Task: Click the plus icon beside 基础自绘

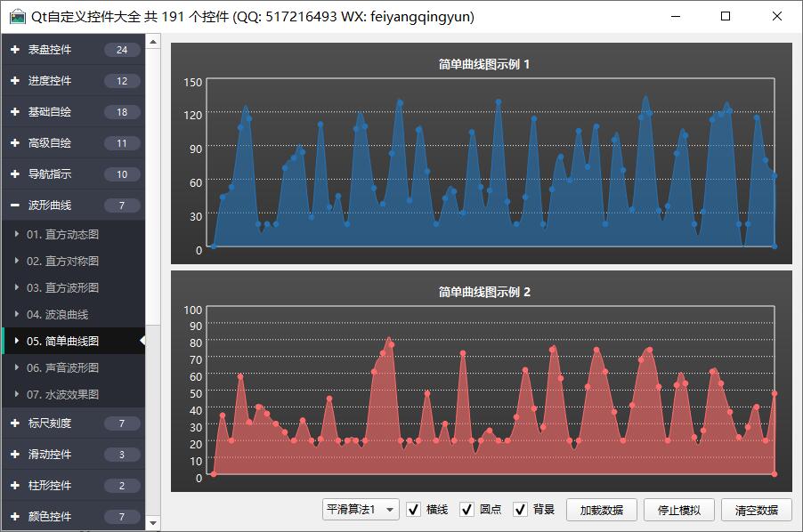Action: [x=14, y=112]
